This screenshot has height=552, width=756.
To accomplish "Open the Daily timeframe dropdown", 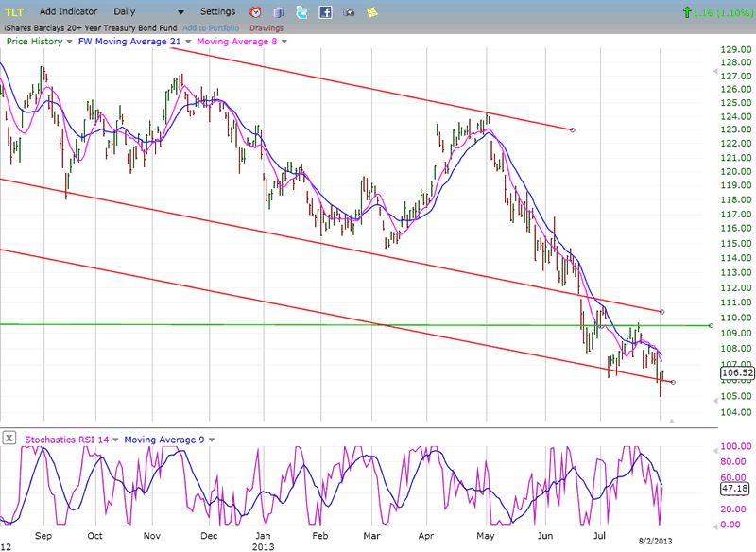I will 133,11.
